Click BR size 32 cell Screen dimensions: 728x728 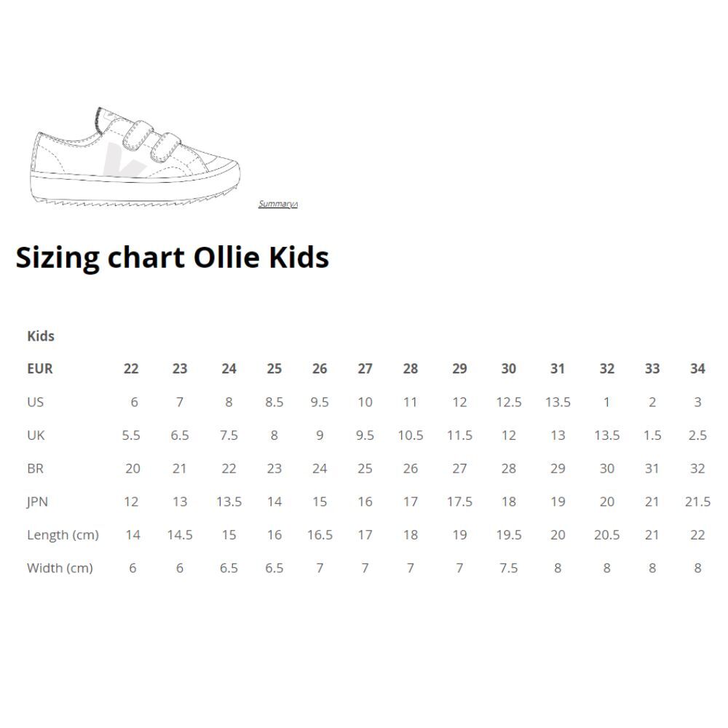[x=697, y=468]
